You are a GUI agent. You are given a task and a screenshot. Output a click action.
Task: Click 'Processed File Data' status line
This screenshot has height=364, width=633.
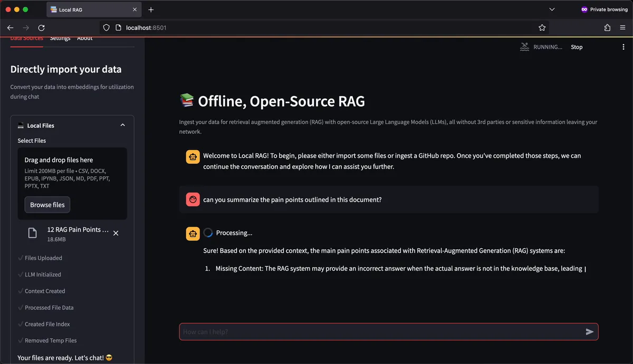point(46,308)
